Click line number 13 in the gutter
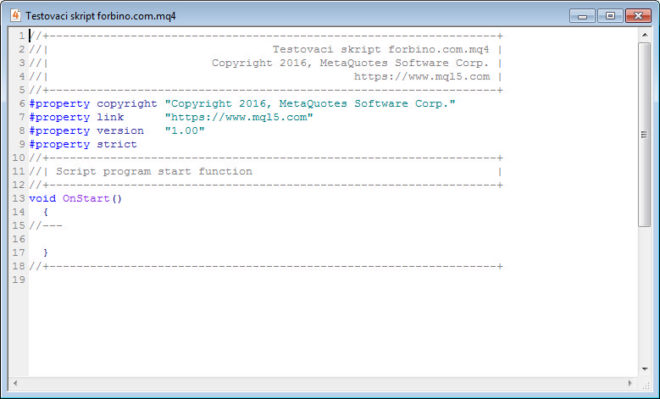Image resolution: width=660 pixels, height=399 pixels. click(x=19, y=198)
